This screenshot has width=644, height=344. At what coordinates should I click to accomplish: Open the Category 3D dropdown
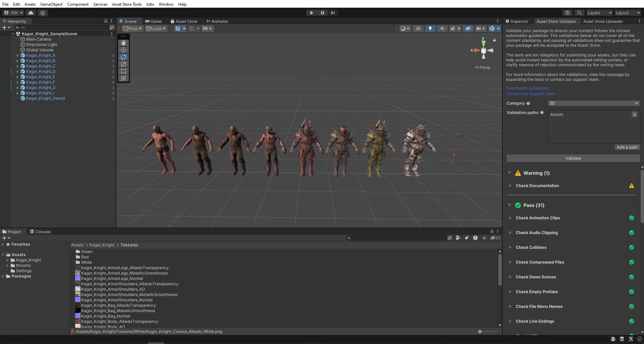click(x=594, y=103)
